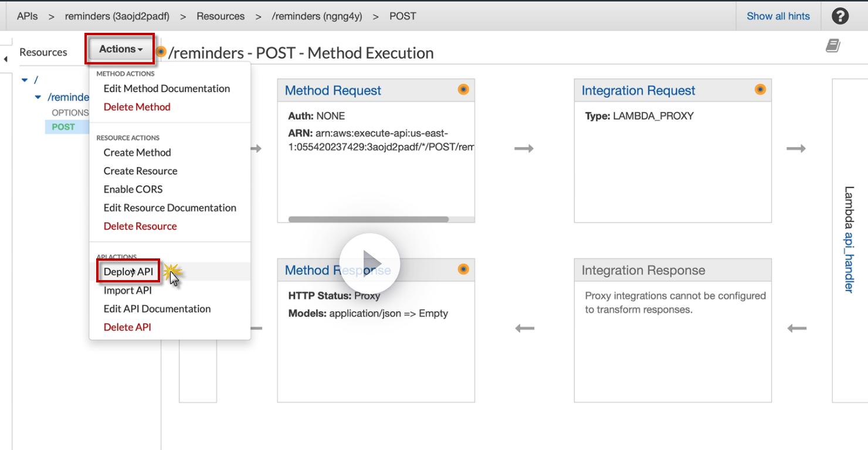This screenshot has width=868, height=450.
Task: Click the ARN horizontal scrollbar in Method Request
Action: pos(368,219)
